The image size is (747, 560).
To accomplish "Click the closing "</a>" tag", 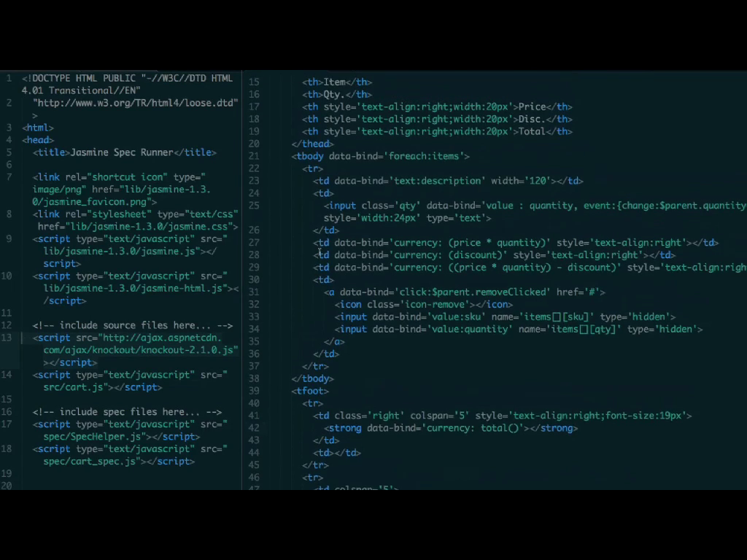I will pos(334,342).
